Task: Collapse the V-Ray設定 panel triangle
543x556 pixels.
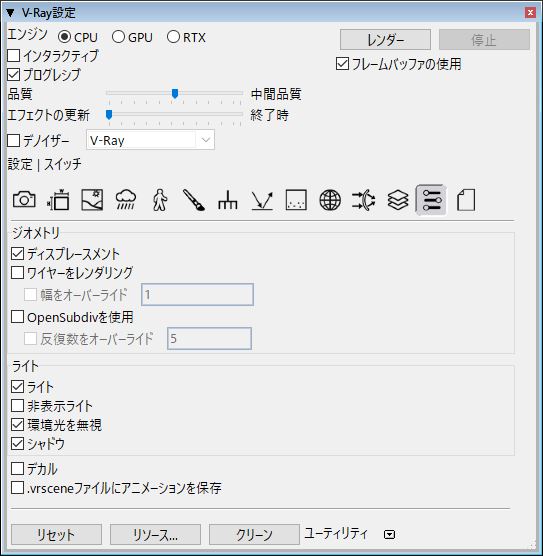Action: pos(10,13)
